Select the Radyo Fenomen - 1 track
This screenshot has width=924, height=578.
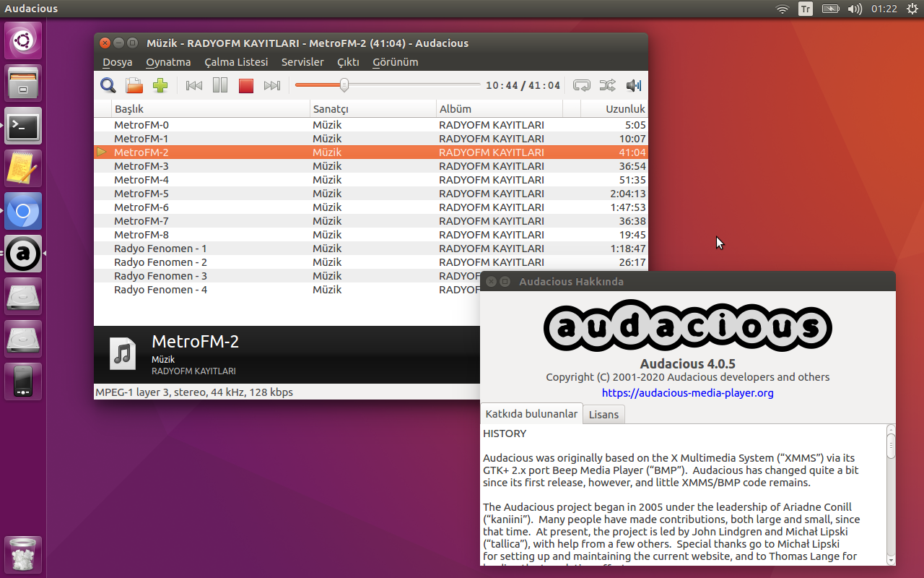pyautogui.click(x=370, y=249)
